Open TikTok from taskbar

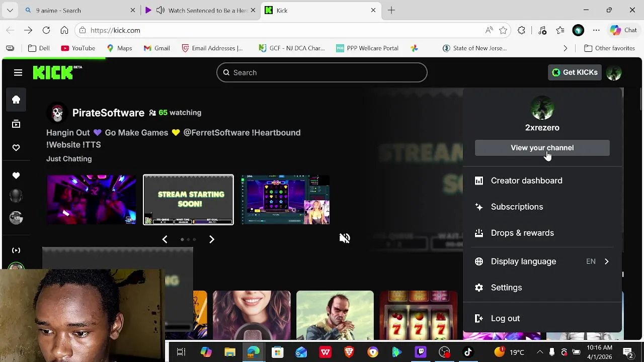[x=468, y=352]
